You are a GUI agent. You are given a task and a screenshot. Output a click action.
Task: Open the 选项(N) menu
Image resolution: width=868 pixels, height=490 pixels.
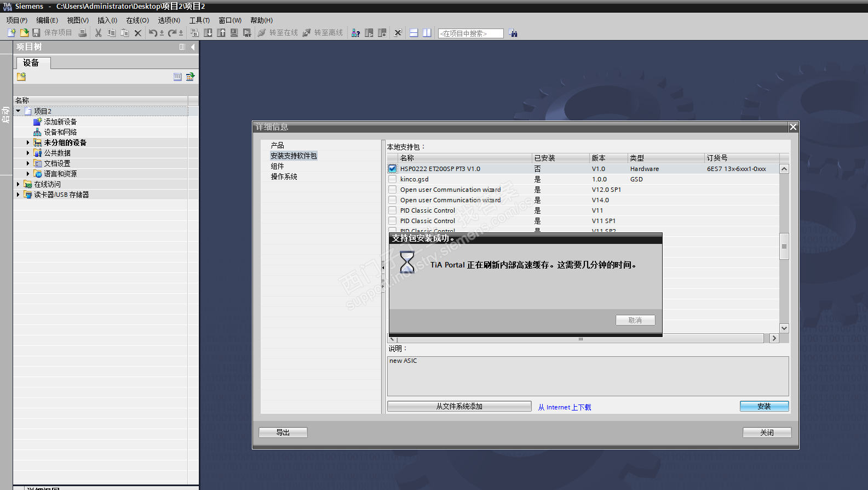pos(169,20)
